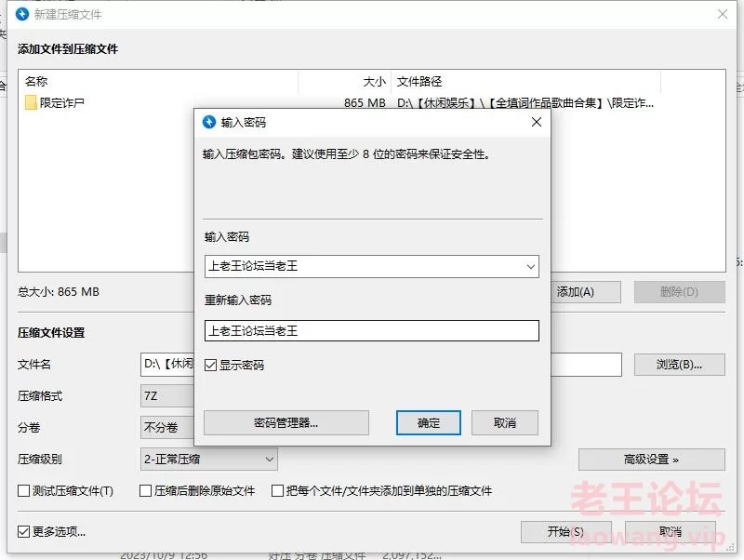Enable 测试压缩文件 checkbox

(24, 490)
